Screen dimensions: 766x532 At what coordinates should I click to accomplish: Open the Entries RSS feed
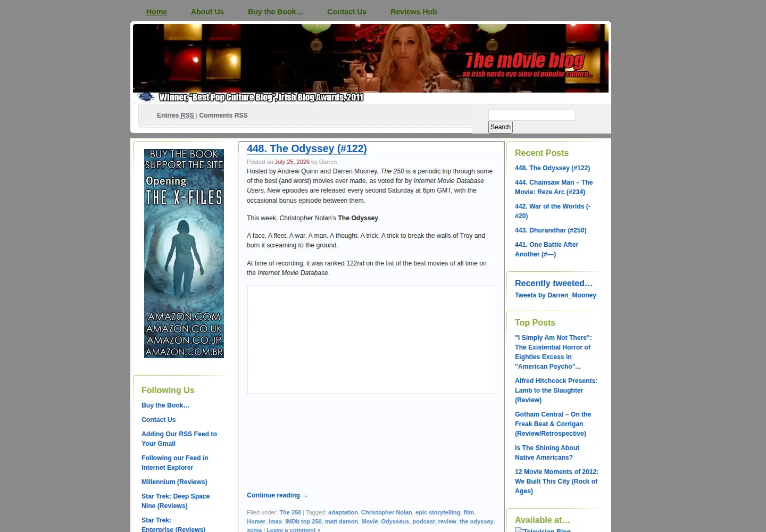point(176,115)
